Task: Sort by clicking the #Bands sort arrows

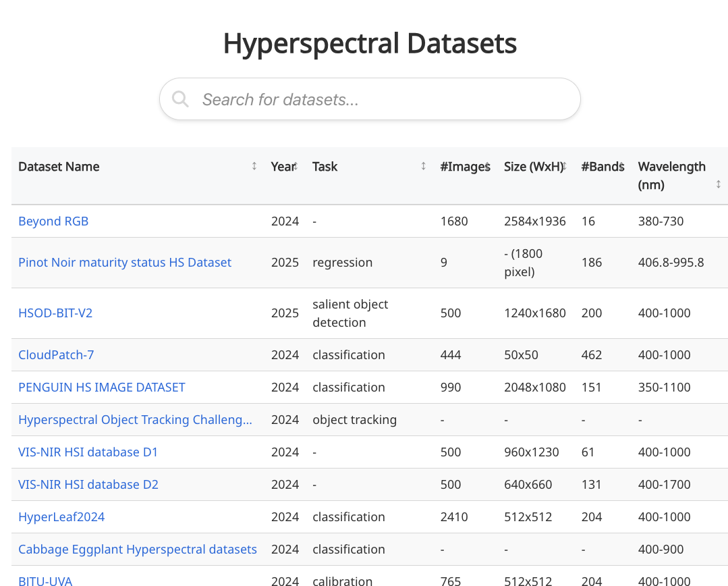Action: pos(621,165)
